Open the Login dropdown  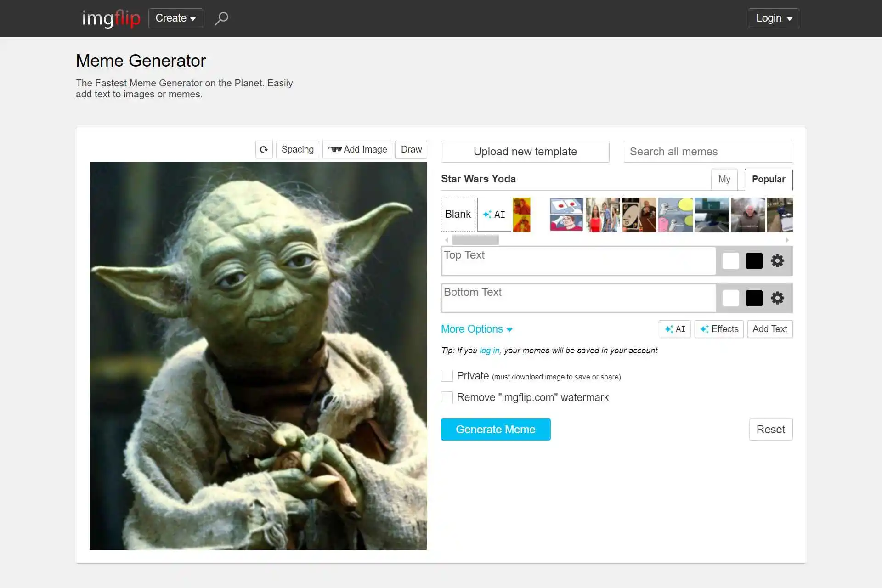tap(773, 18)
